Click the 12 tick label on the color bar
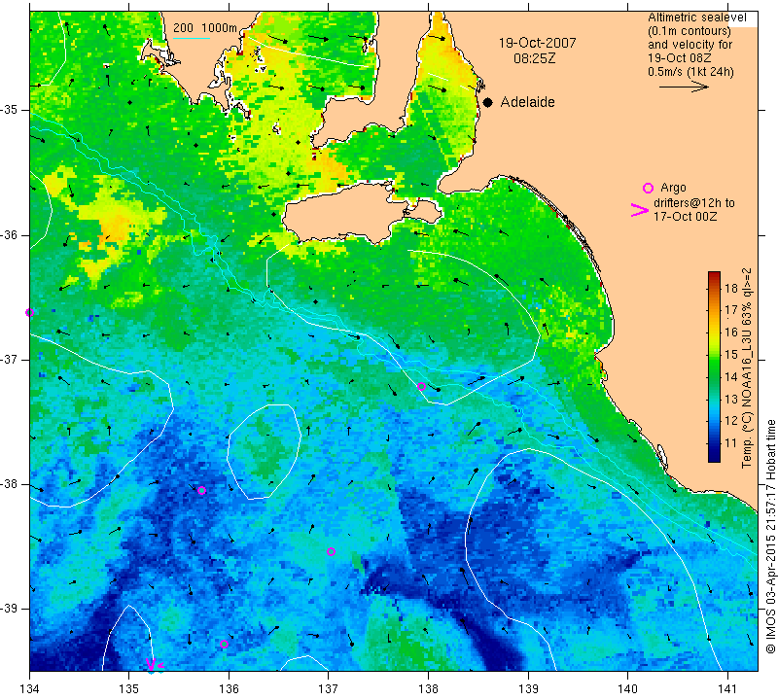Screen dimensions: 778x700 [731, 421]
